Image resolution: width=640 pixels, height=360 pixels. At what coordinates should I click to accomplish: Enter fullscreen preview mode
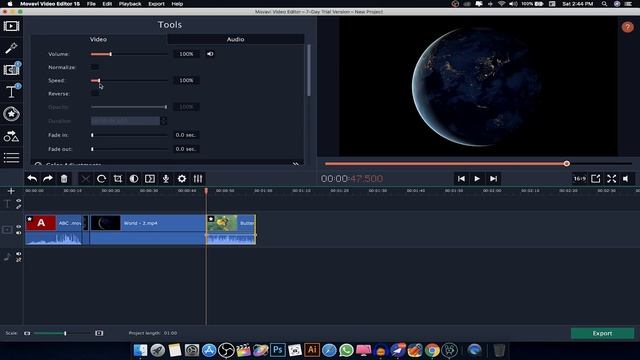611,179
